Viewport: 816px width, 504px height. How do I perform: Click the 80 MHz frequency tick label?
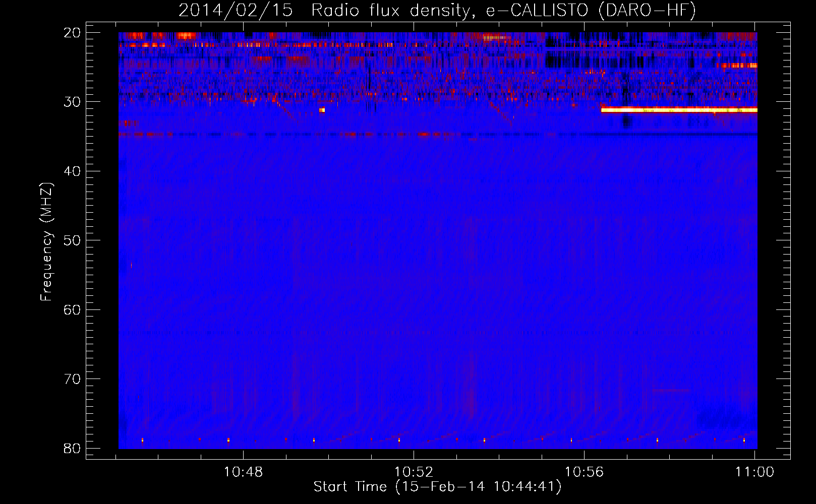point(72,448)
